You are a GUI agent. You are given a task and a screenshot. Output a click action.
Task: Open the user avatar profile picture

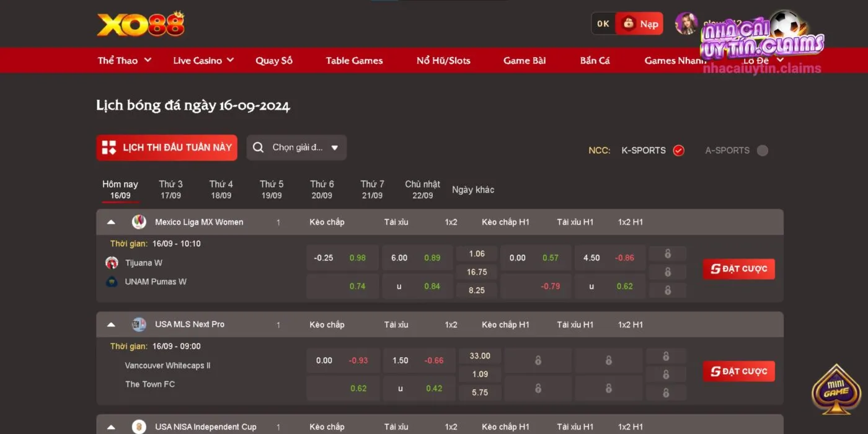pos(686,24)
